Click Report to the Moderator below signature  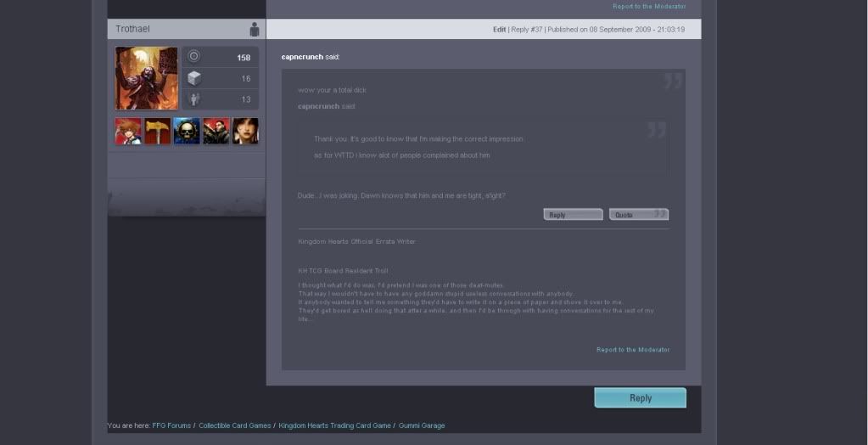633,350
